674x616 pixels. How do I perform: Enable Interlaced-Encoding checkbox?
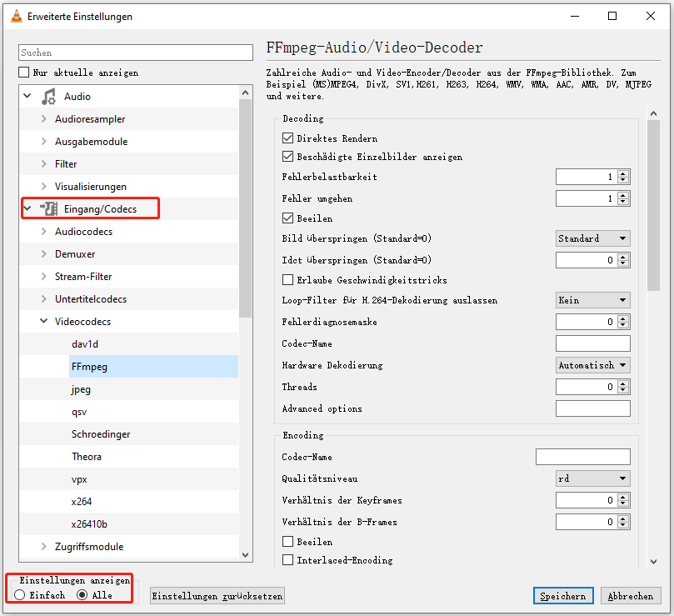[x=287, y=560]
